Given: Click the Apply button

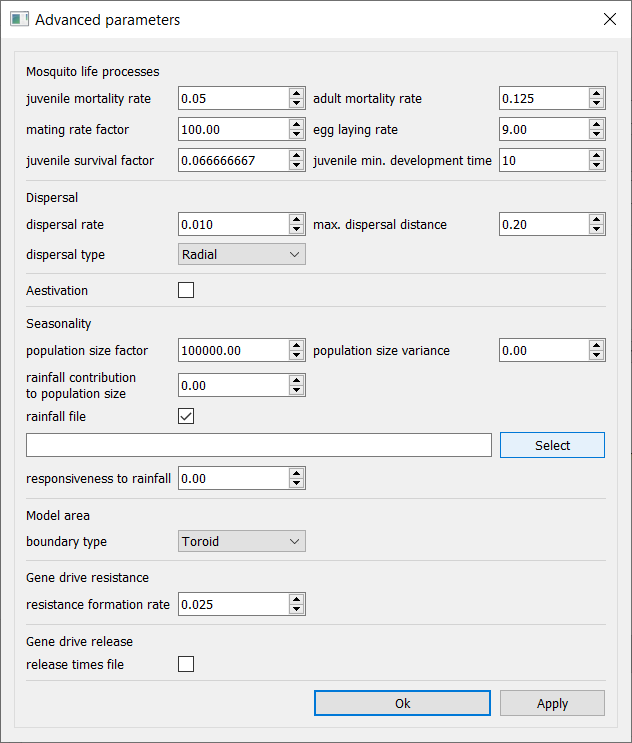Looking at the screenshot, I should click(552, 703).
